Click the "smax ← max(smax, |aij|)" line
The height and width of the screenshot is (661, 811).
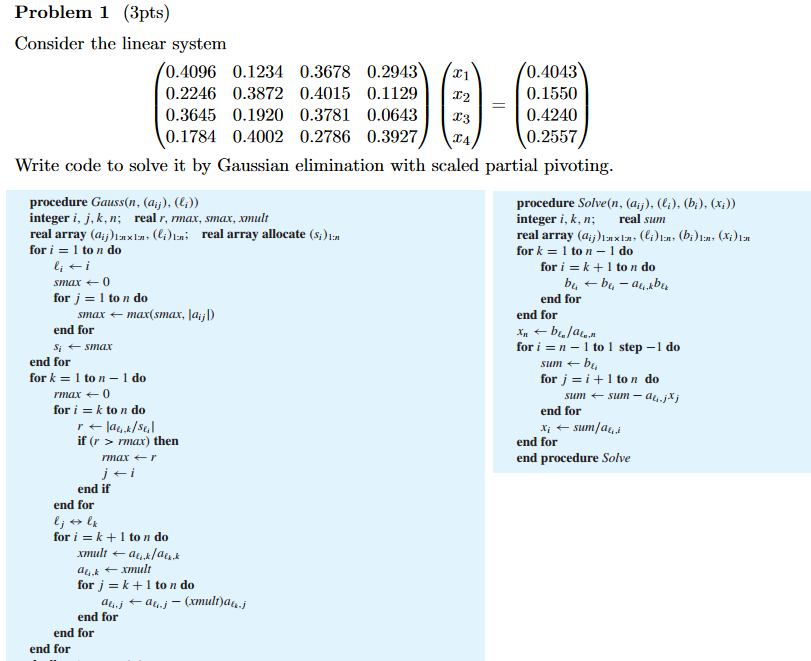(146, 314)
